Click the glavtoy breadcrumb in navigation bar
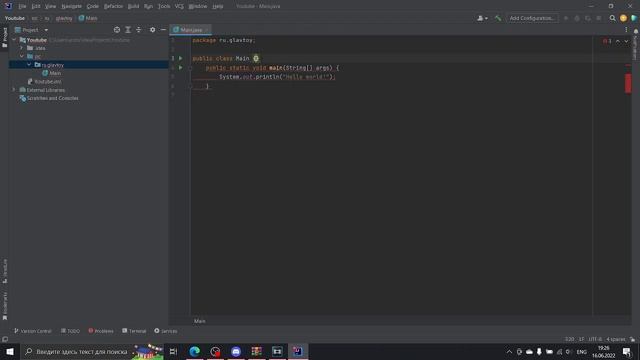The image size is (640, 360). [64, 18]
